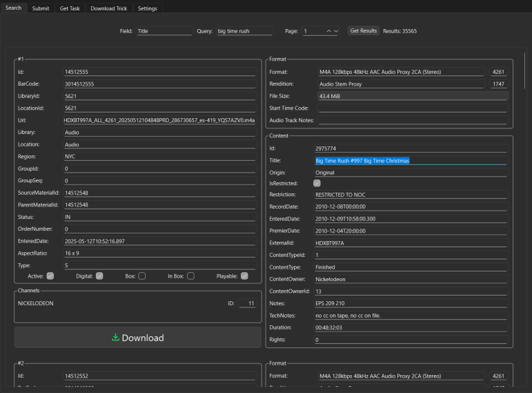
Task: Click the AspectRatio field 16 x 9
Action: click(x=160, y=253)
